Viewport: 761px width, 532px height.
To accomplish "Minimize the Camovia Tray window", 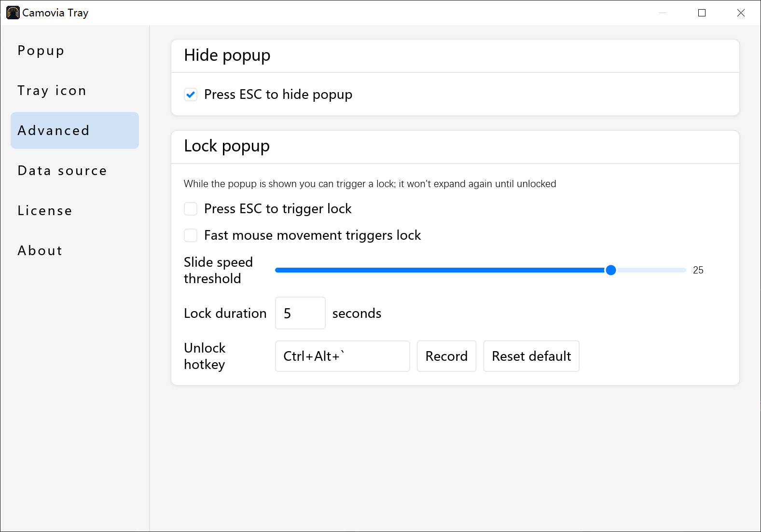I will tap(663, 13).
